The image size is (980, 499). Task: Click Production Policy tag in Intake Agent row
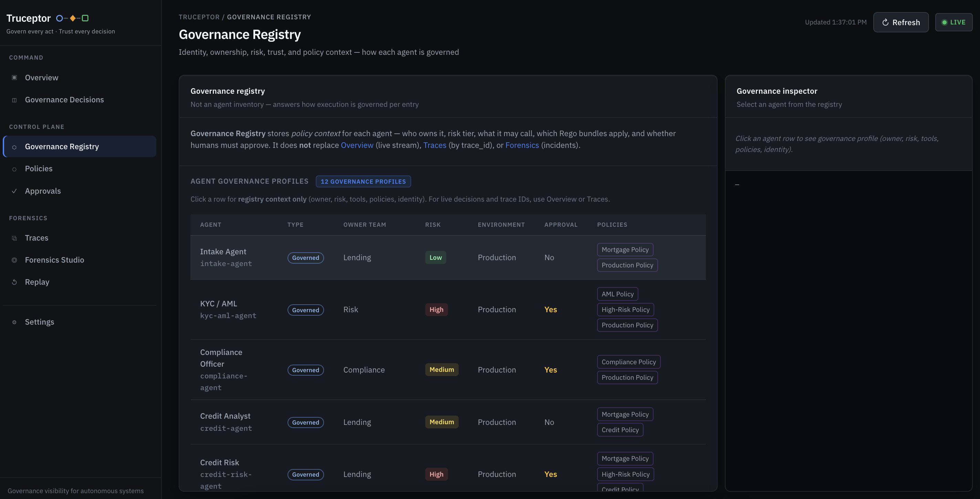pyautogui.click(x=627, y=265)
